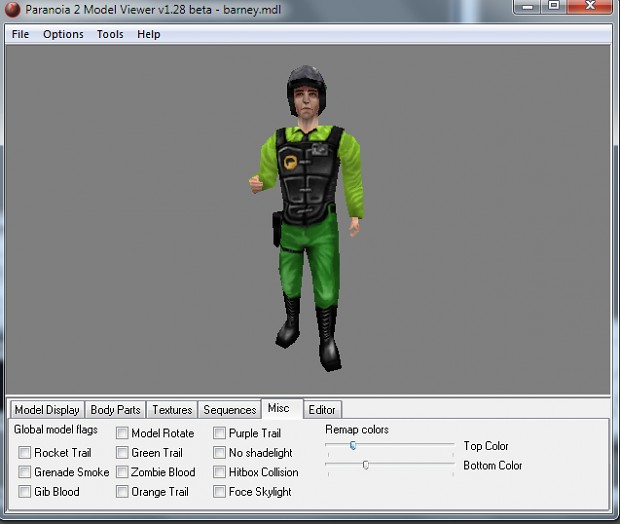620x524 pixels.
Task: Switch to the Body Parts tab
Action: 115,410
